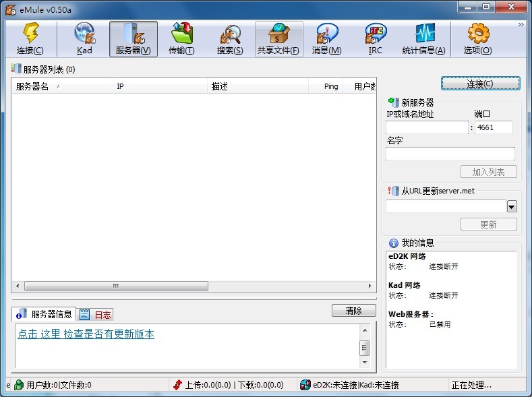This screenshot has height=397, width=532.
Task: Click the Clear (清除) button
Action: click(x=353, y=311)
